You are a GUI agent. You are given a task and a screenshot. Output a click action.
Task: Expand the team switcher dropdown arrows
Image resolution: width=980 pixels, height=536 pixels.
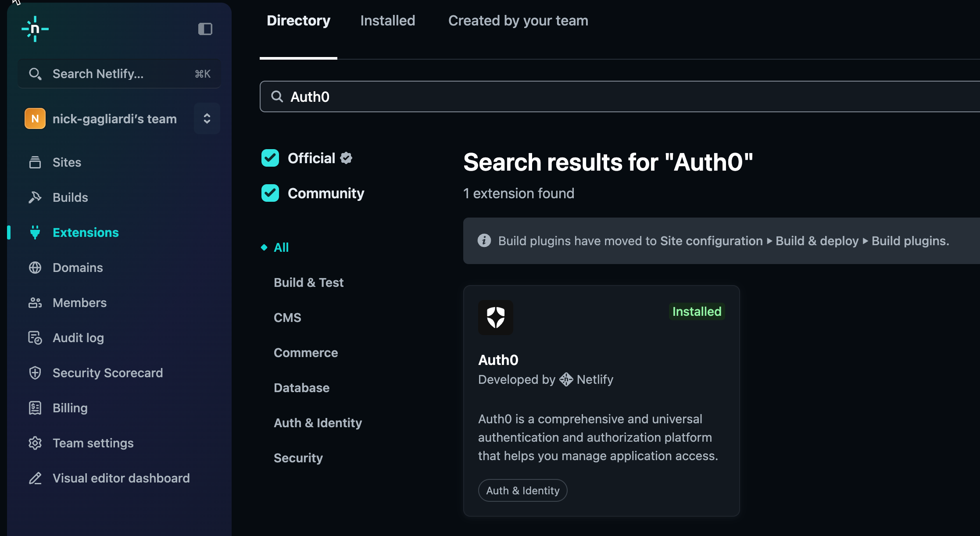click(x=207, y=118)
